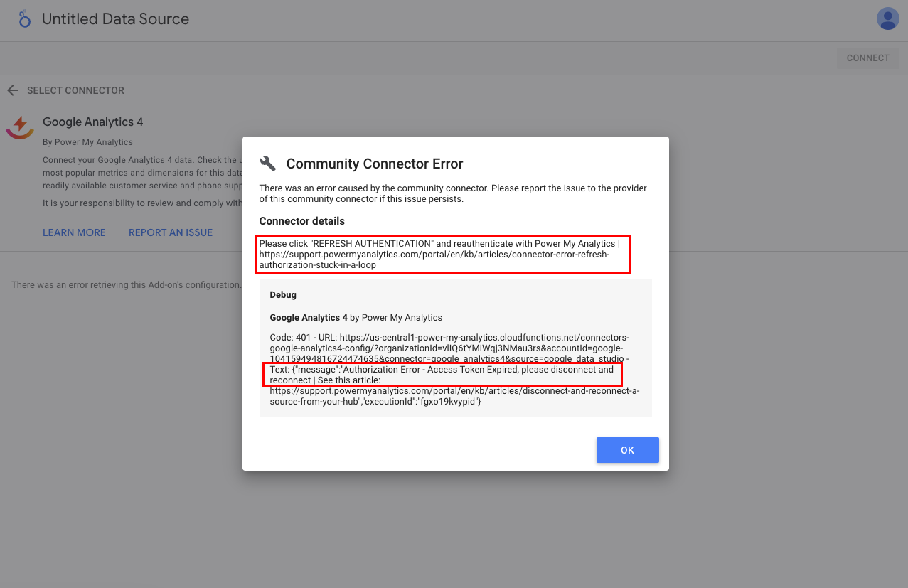Image resolution: width=908 pixels, height=588 pixels.
Task: Click the SELECT CONNECTOR label
Action: pyautogui.click(x=75, y=90)
